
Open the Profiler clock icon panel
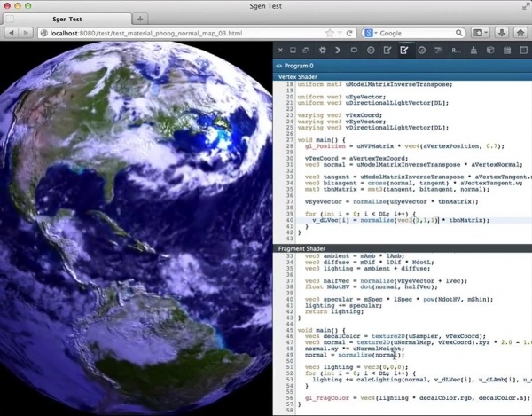422,51
